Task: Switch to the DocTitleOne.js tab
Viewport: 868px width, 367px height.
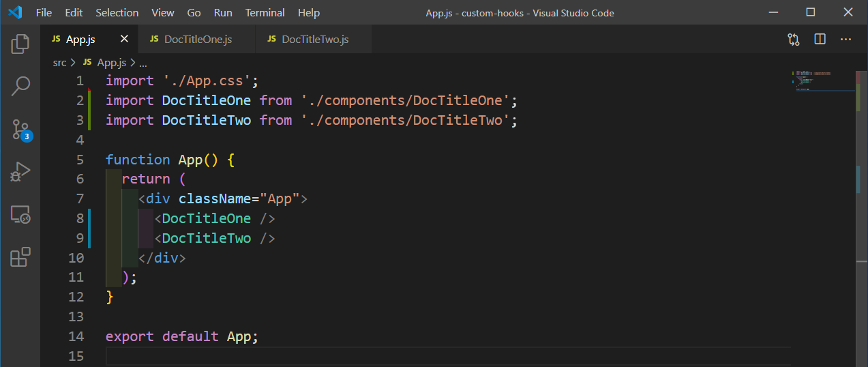Action: point(197,39)
